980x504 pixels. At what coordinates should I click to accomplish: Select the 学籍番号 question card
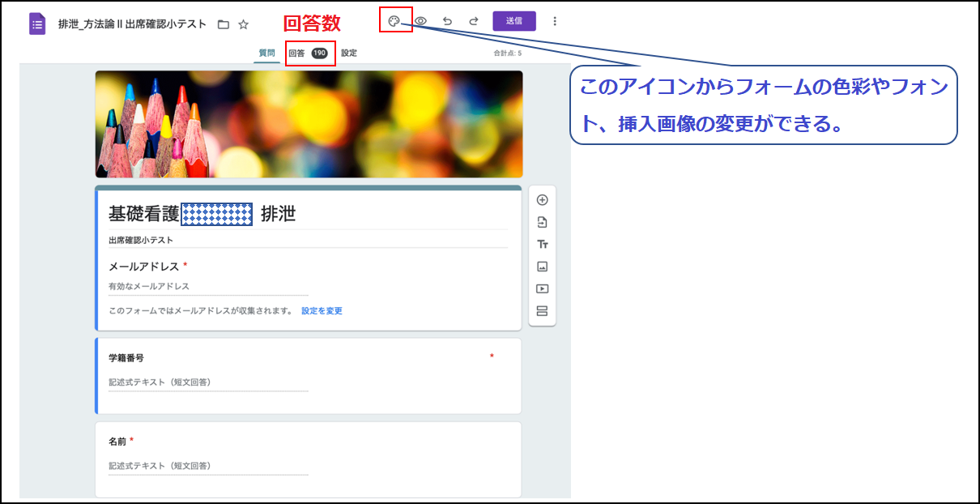(309, 376)
